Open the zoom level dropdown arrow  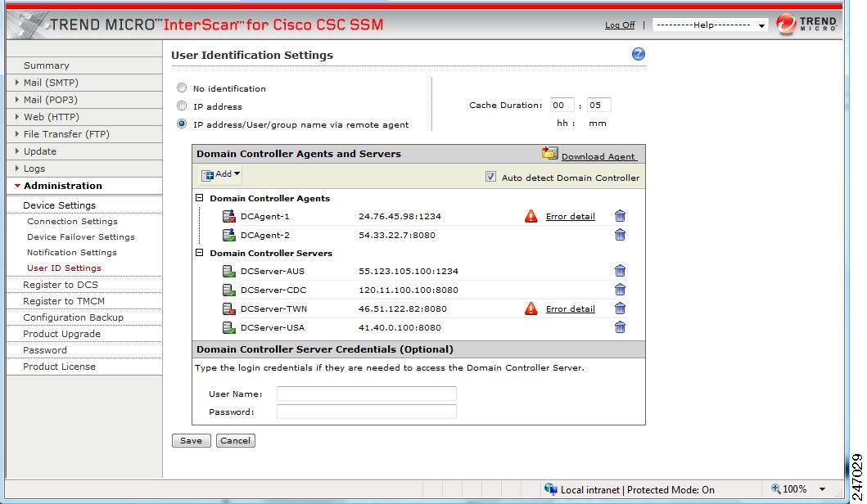(x=822, y=489)
